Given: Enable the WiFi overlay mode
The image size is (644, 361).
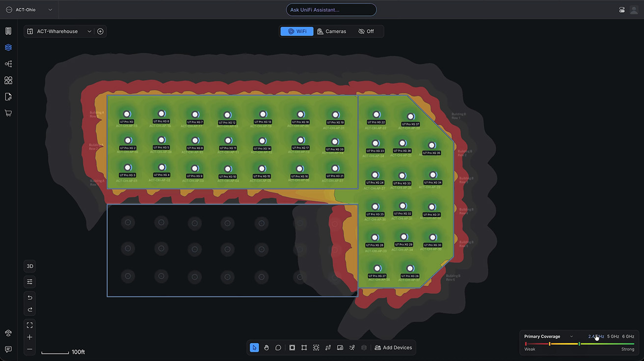Looking at the screenshot, I should (x=297, y=31).
